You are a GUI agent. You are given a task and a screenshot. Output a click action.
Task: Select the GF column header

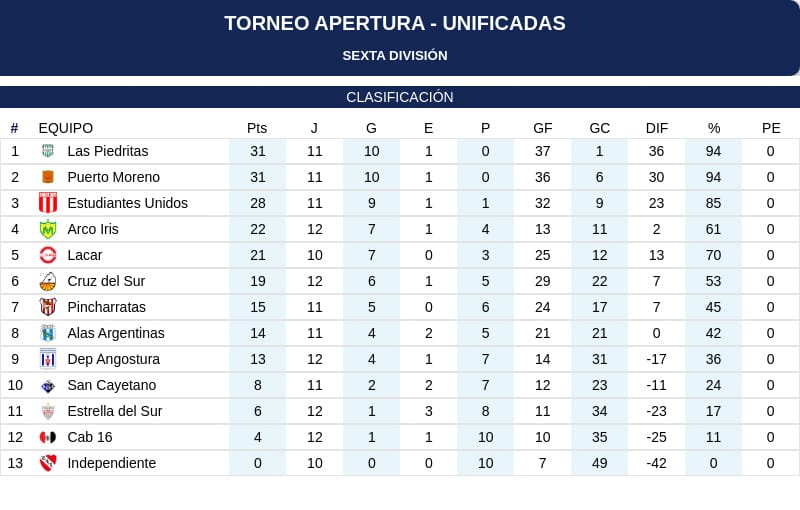tap(543, 128)
